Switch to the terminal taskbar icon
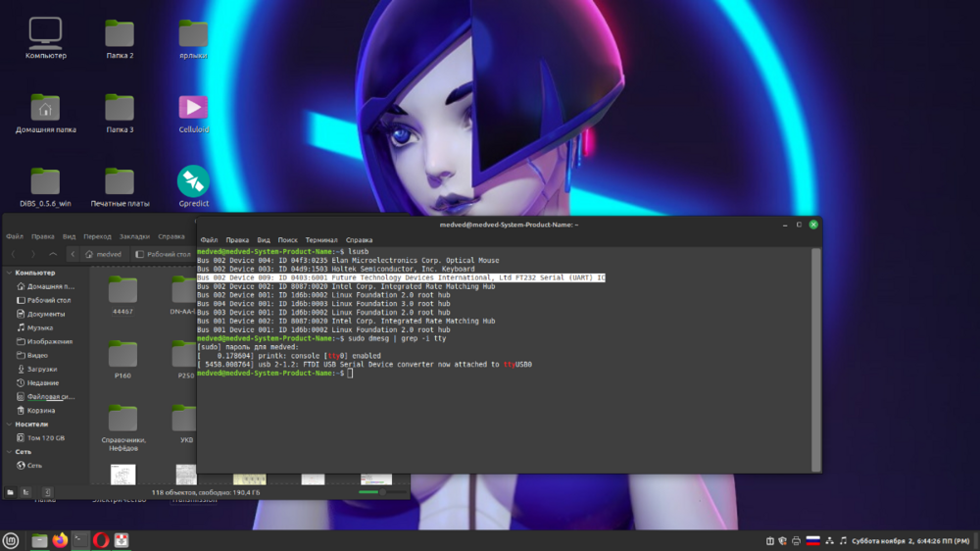This screenshot has height=551, width=980. point(80,540)
